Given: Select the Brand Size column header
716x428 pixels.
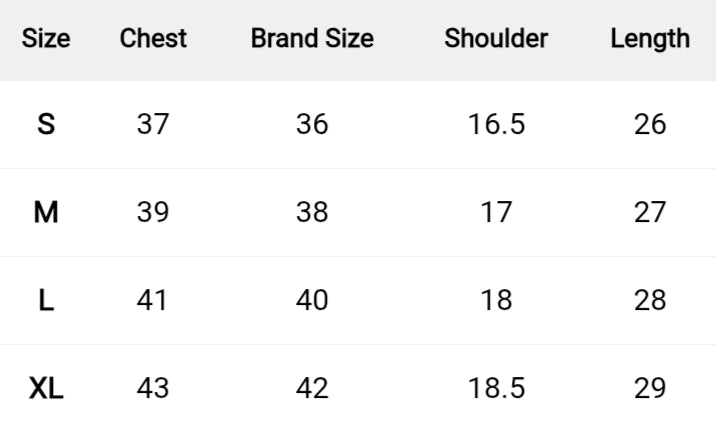Looking at the screenshot, I should [312, 39].
